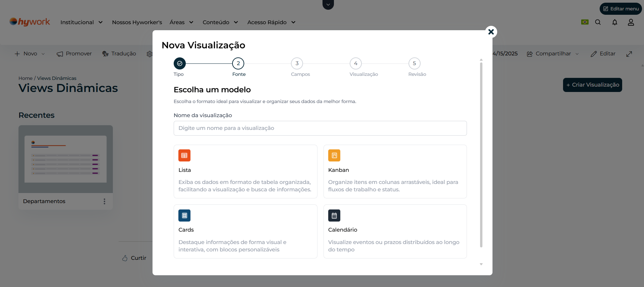
Task: Choose the Cards grid icon
Action: tap(184, 216)
